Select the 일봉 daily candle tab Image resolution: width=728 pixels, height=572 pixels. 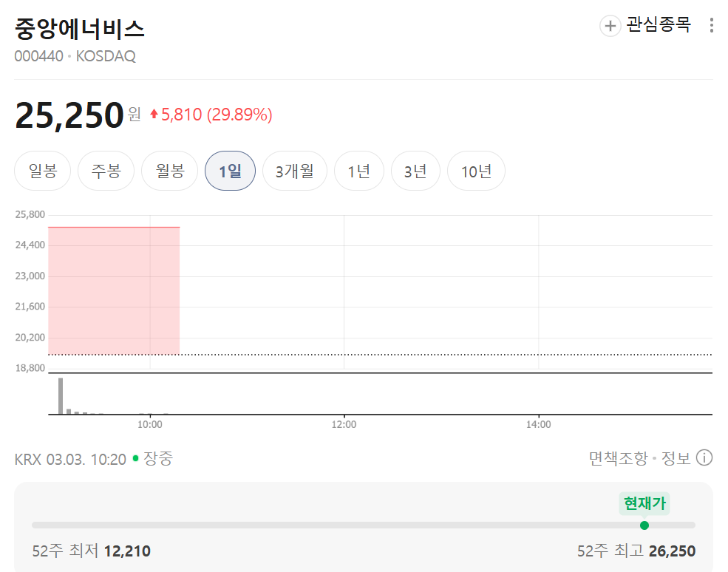(43, 171)
